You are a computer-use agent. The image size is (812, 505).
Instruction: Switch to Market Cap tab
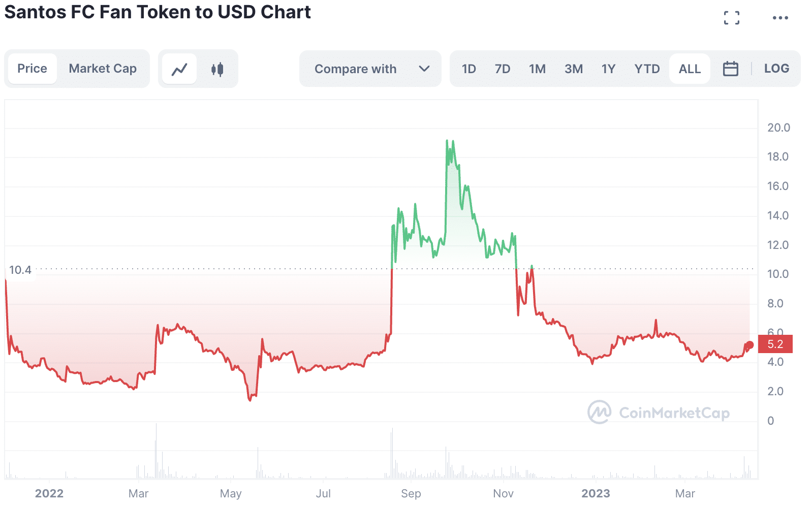pos(103,69)
